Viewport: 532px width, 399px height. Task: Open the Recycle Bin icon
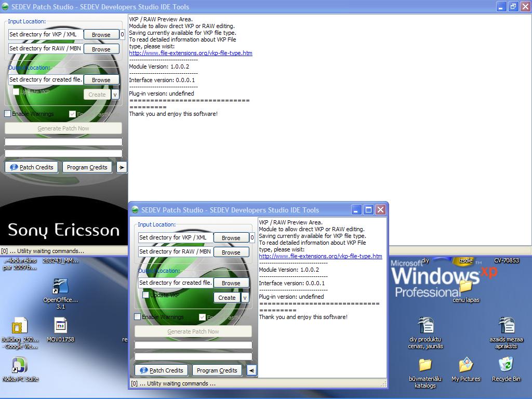pyautogui.click(x=506, y=365)
